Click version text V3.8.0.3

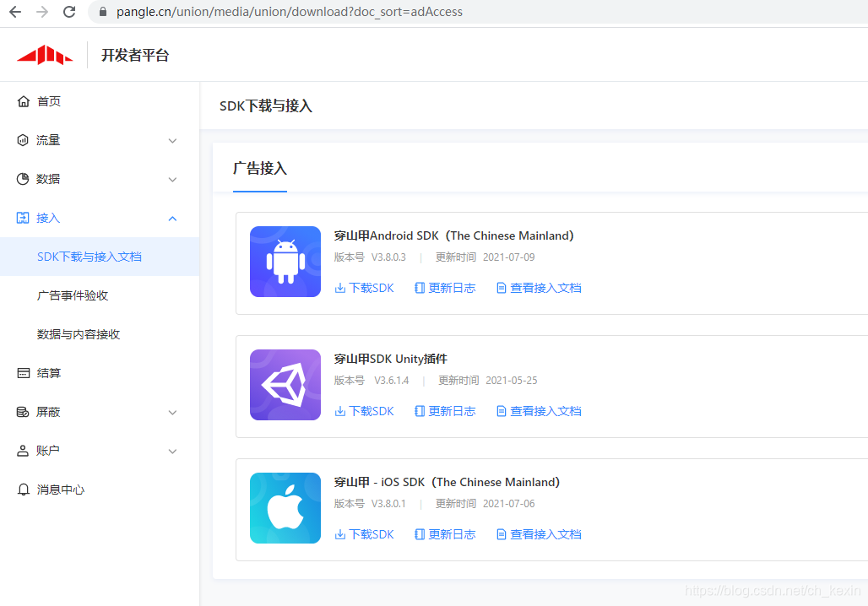(x=388, y=257)
